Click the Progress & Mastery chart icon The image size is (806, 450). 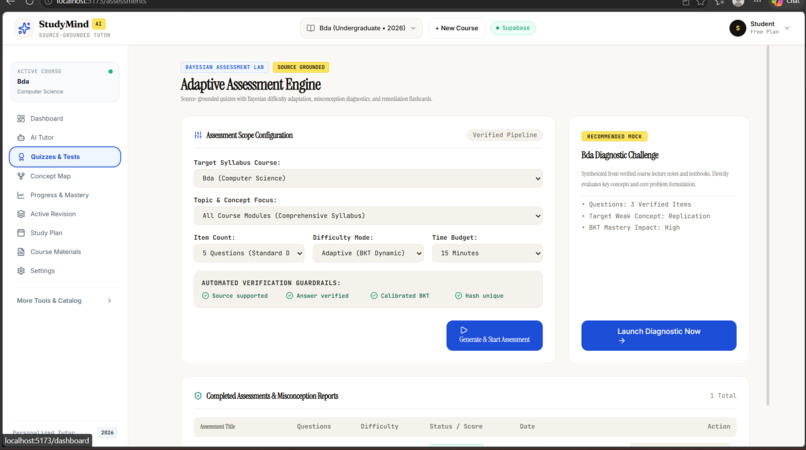click(21, 195)
